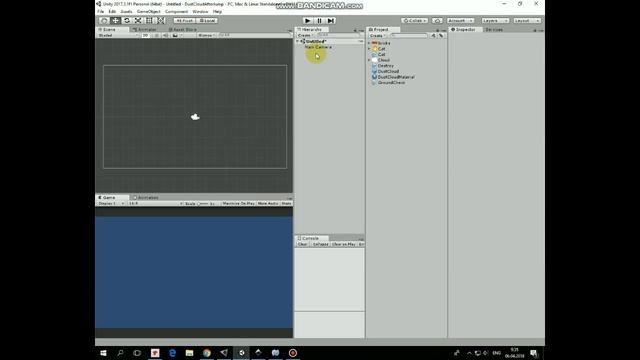Open the 16:9 aspect ratio dropdown

[155, 203]
